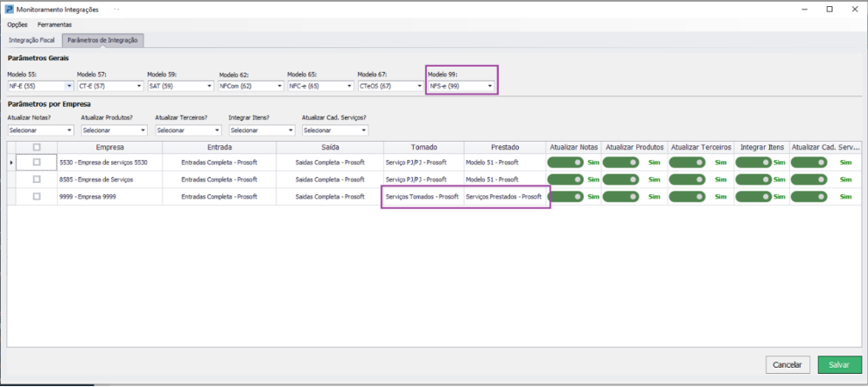Toggle Atualizar Cad. Serviços for company 8585
The height and width of the screenshot is (387, 868).
pyautogui.click(x=808, y=179)
